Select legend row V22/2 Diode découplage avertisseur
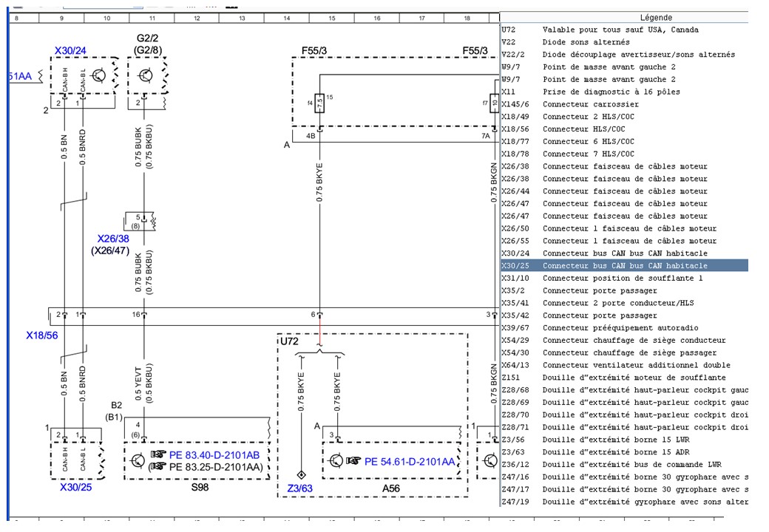This screenshot has height=532, width=769. click(x=624, y=55)
